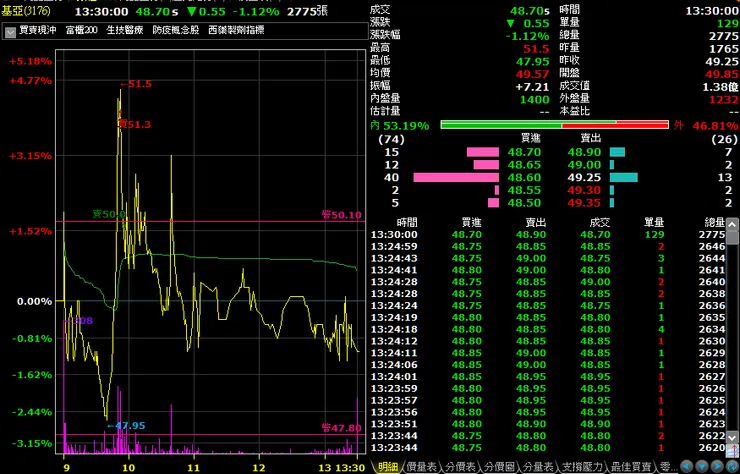Switch to the 分價表 tab
This screenshot has height=474, width=740.
click(x=461, y=467)
